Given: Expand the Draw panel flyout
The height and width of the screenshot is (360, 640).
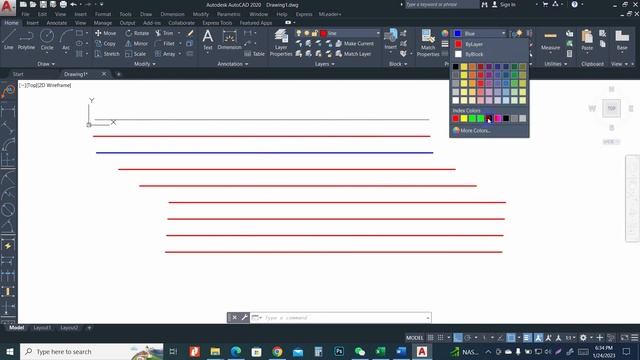Looking at the screenshot, I should [46, 64].
